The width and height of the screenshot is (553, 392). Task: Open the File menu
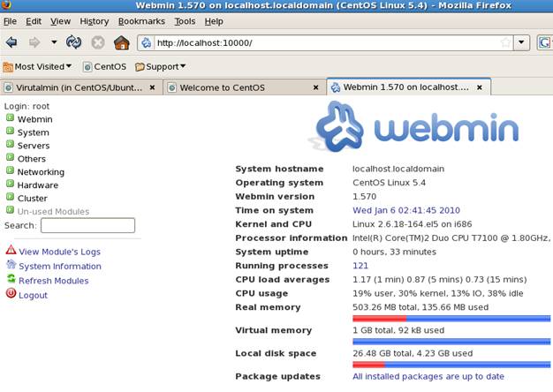(10, 21)
